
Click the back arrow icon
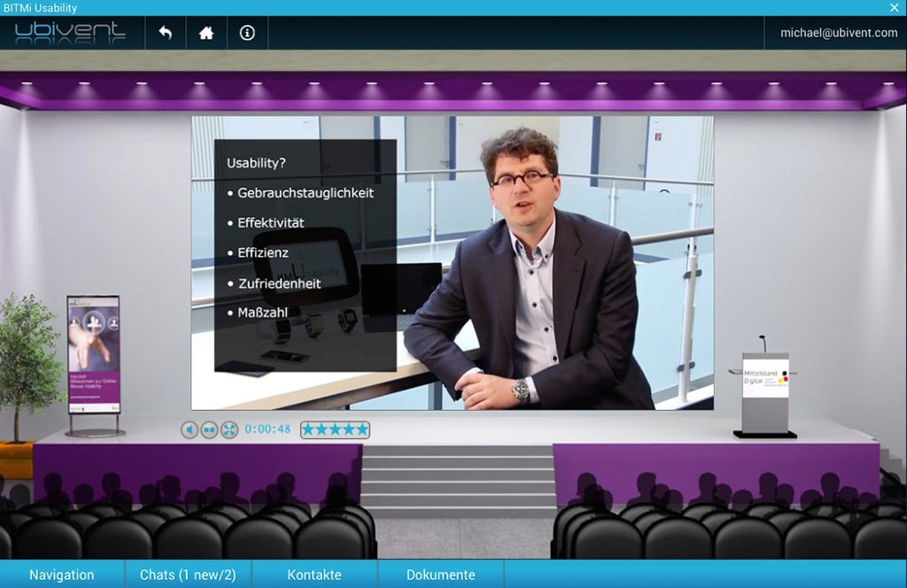165,33
